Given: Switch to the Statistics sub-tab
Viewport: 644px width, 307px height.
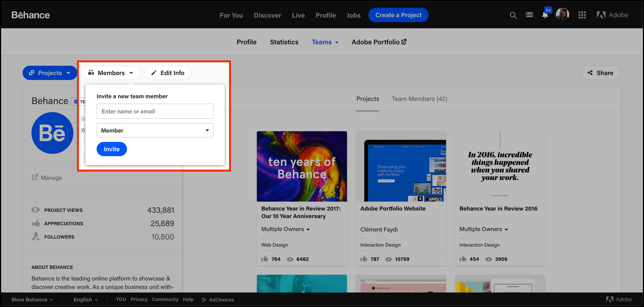Looking at the screenshot, I should pyautogui.click(x=284, y=42).
